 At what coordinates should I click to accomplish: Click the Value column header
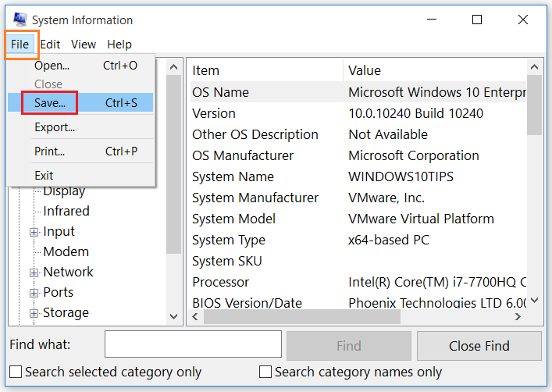(x=435, y=70)
